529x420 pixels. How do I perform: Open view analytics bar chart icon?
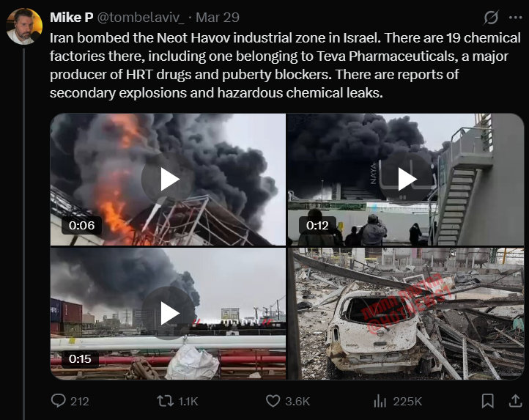(380, 401)
